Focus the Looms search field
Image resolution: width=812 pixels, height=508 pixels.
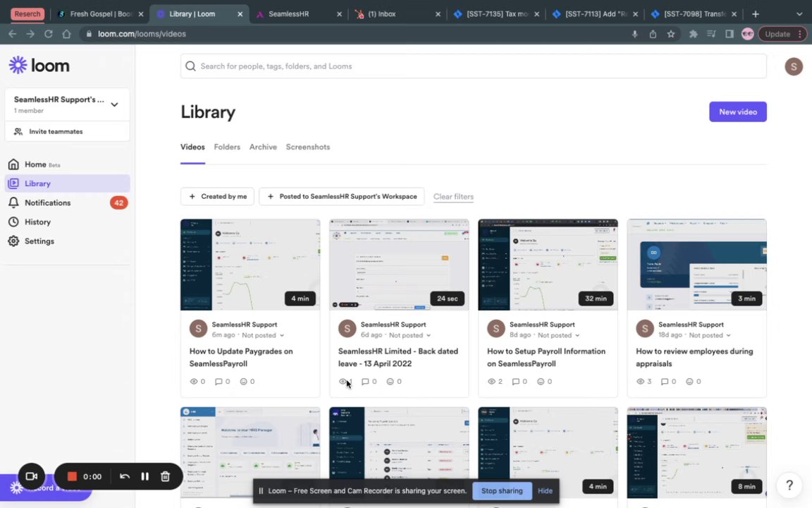click(473, 66)
